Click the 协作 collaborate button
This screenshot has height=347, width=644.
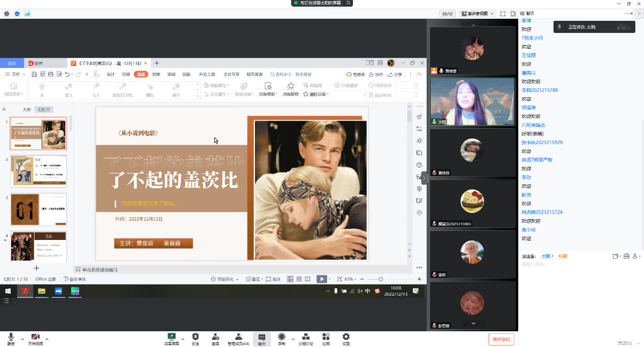pos(376,75)
